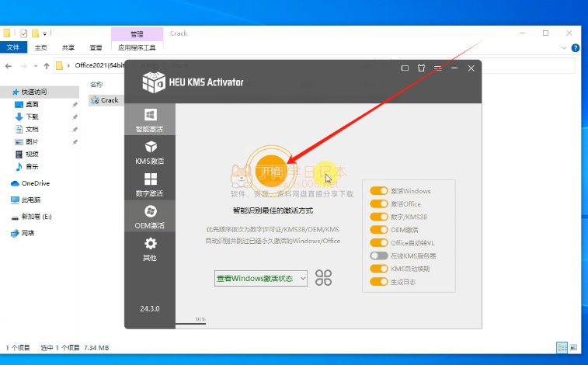Screen dimensions: 588x365
Task: Close the HEU KMS Activator window
Action: coord(471,68)
